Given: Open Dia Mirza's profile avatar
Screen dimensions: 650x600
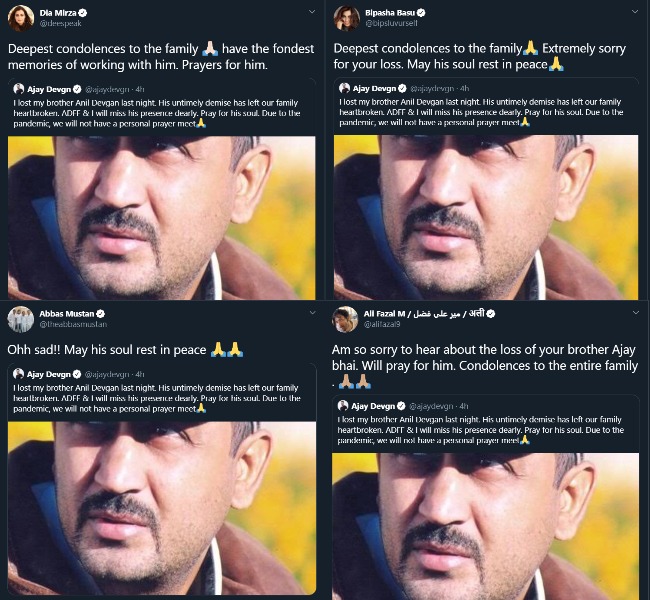Looking at the screenshot, I should click(21, 18).
